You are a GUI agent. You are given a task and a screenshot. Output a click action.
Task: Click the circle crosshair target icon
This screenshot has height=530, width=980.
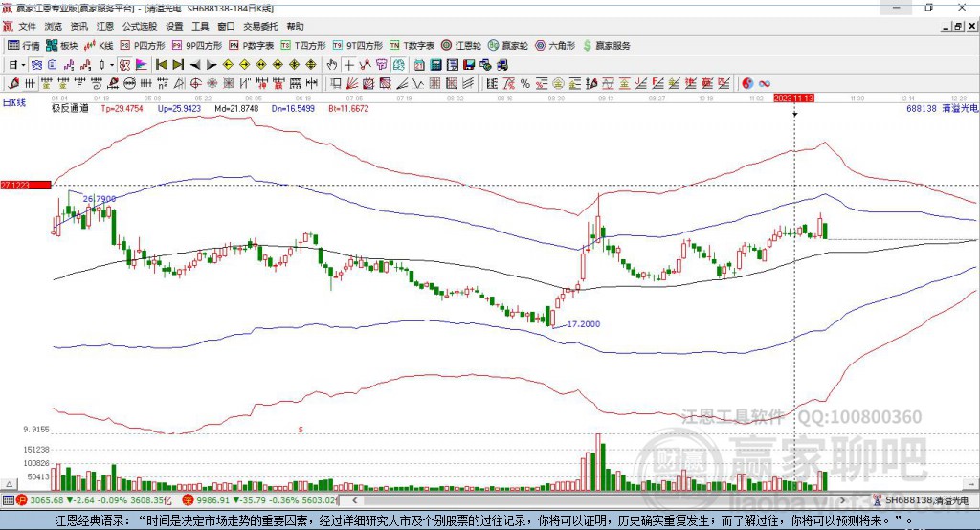195,84
